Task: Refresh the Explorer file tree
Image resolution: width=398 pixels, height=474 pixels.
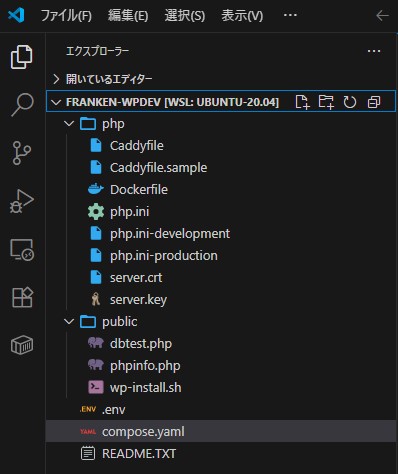Action: (350, 102)
